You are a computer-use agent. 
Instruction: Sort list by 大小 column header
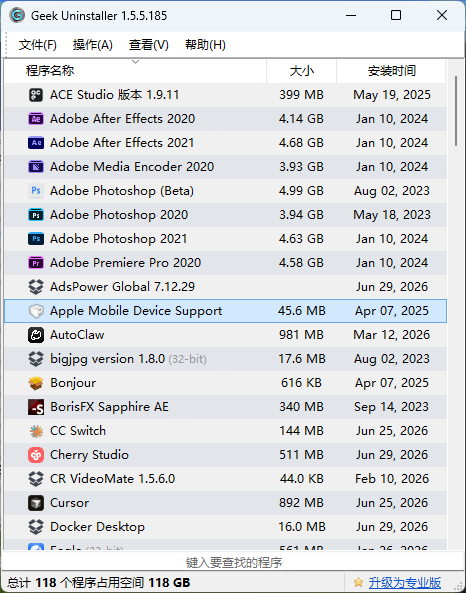(301, 71)
